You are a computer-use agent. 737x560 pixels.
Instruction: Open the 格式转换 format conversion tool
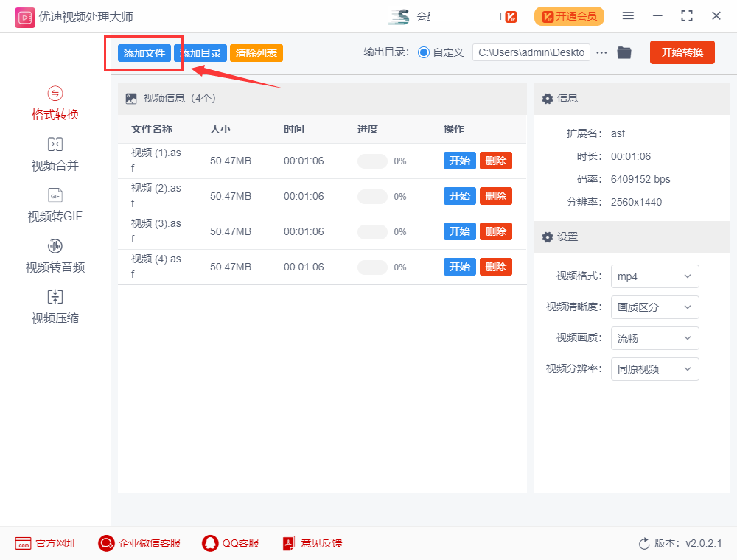[x=55, y=104]
